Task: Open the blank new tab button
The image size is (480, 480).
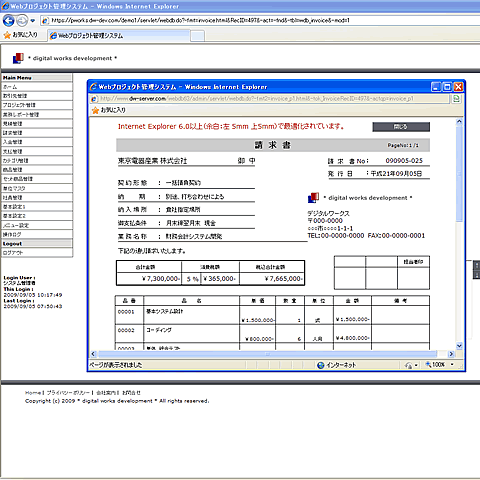Action: pos(197,36)
